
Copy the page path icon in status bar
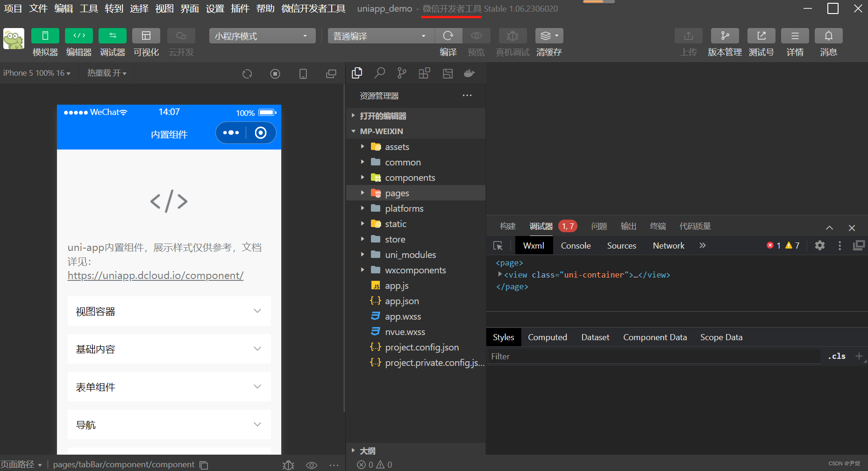click(204, 465)
